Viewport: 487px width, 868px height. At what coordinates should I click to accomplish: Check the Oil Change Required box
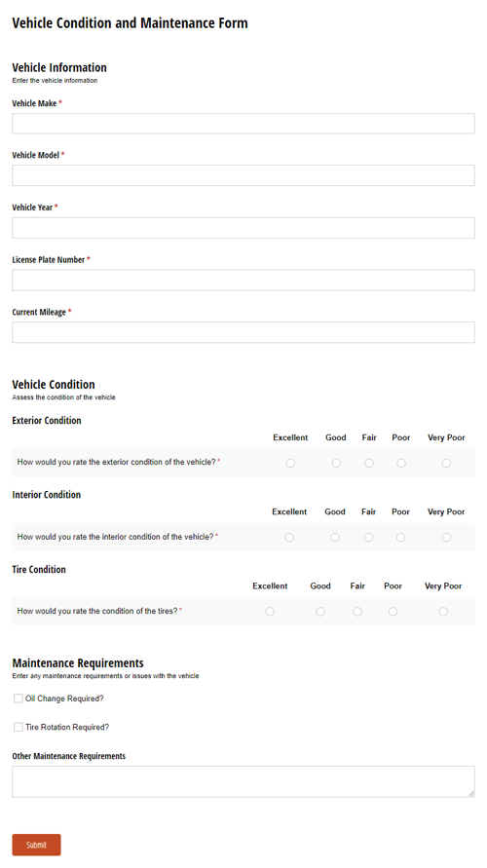tap(19, 698)
